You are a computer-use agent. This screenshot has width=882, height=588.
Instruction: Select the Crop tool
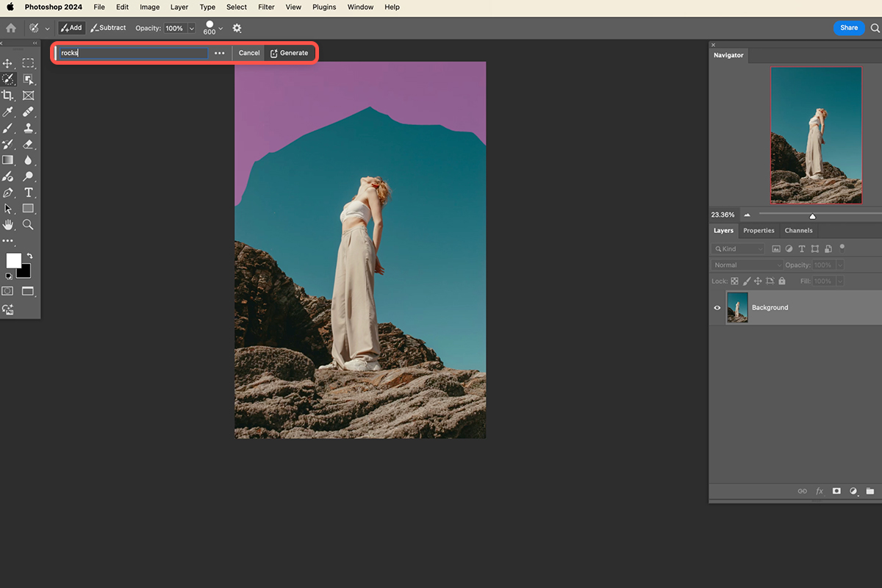8,96
